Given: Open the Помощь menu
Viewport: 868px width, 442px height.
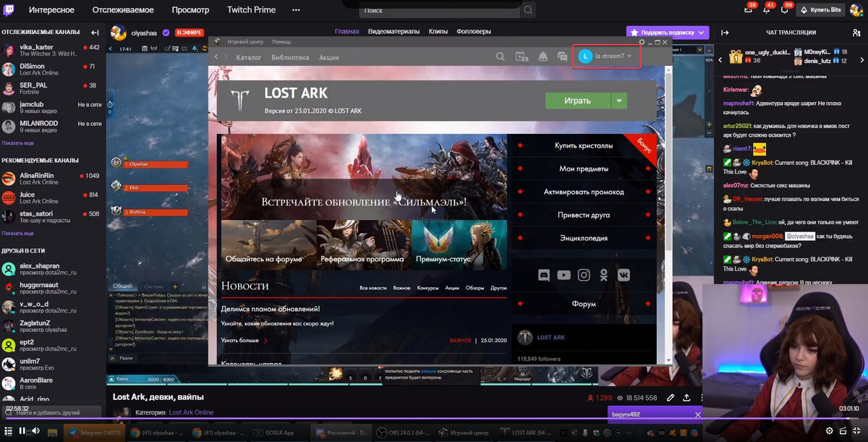Looking at the screenshot, I should [x=282, y=42].
